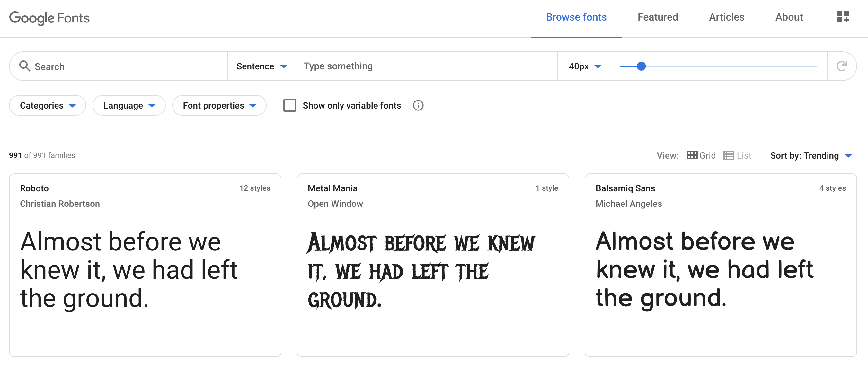Screen dimensions: 868x368
Task: Click the 1 style label on Metal Mania
Action: click(x=547, y=188)
